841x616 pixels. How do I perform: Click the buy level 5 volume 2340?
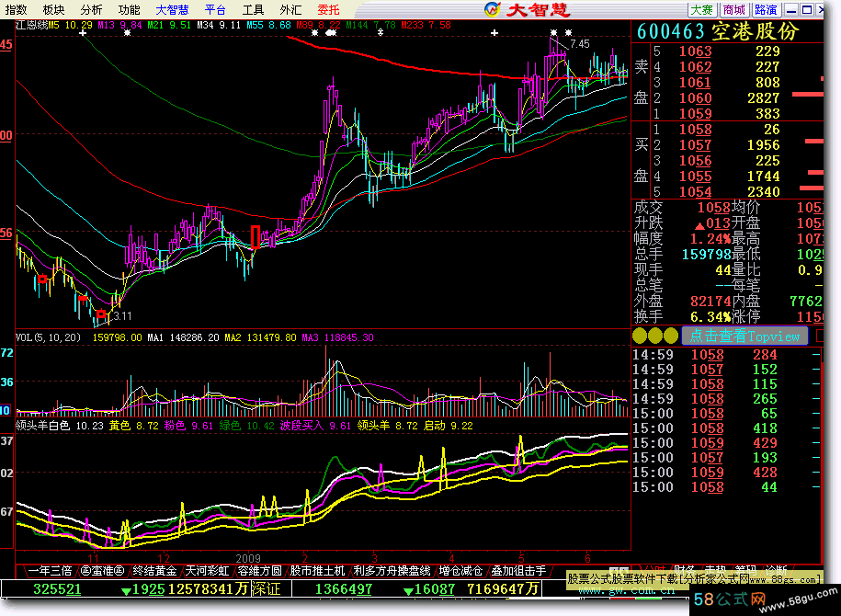pos(763,192)
